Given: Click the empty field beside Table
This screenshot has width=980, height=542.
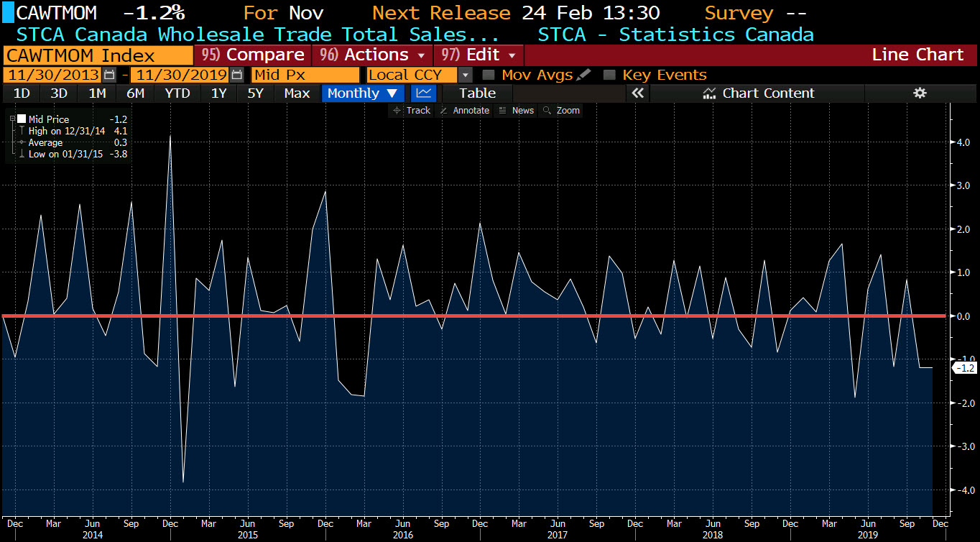Looking at the screenshot, I should (x=569, y=93).
